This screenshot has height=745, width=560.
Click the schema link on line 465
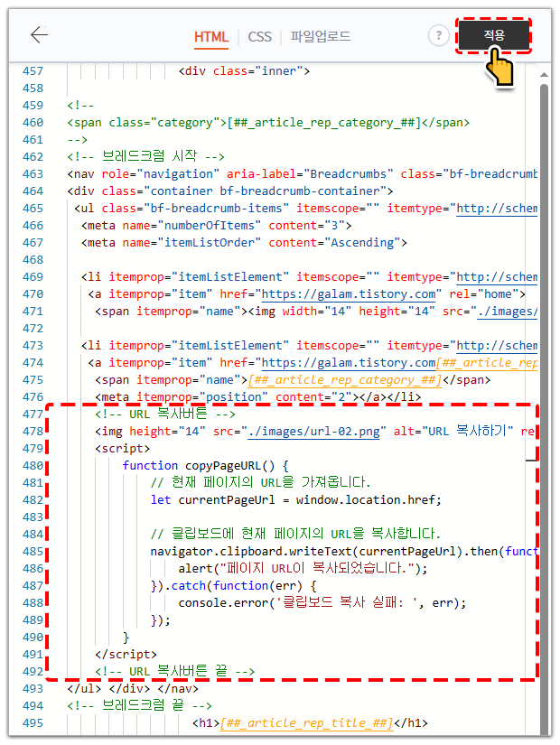(x=497, y=208)
